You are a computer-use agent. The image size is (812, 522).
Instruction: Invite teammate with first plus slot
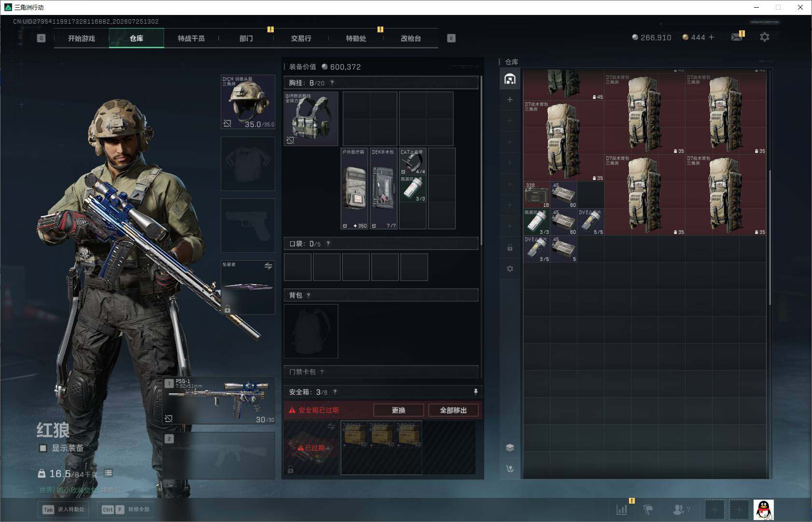pos(715,509)
